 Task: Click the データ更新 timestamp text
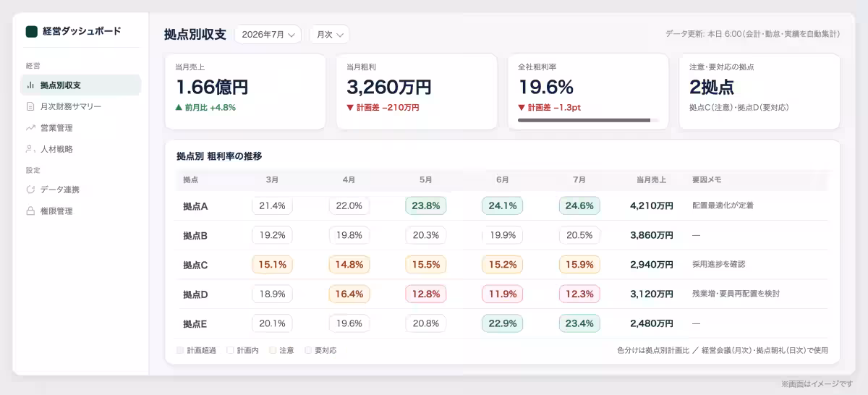(752, 34)
